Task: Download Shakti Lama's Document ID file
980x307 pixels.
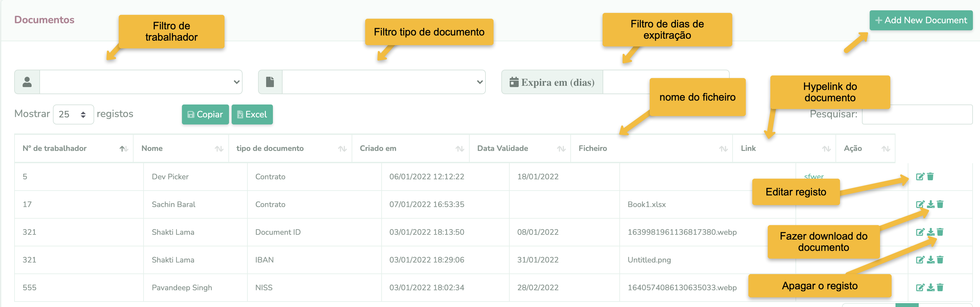Action: 931,232
